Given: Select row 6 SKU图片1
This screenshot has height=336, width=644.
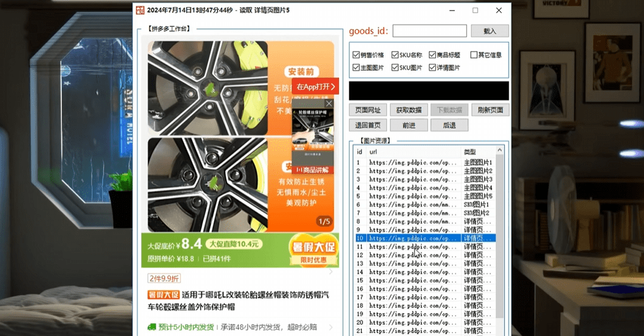Looking at the screenshot, I should (425, 204).
